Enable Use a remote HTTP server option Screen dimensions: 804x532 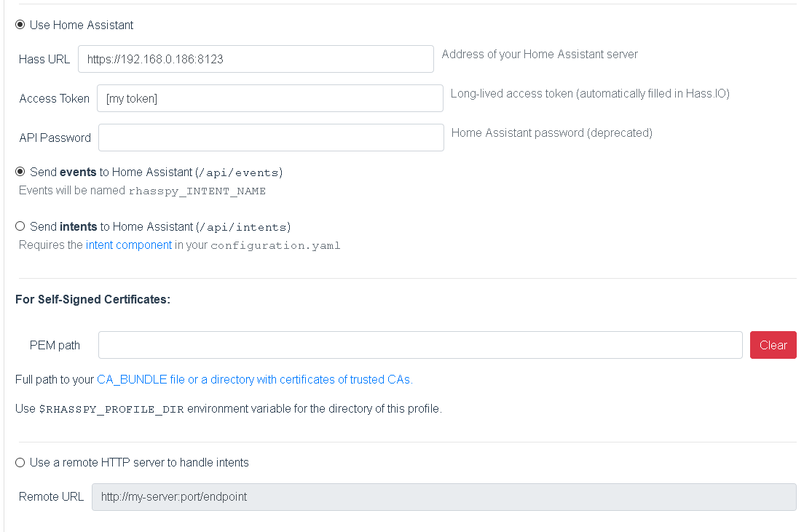[20, 462]
